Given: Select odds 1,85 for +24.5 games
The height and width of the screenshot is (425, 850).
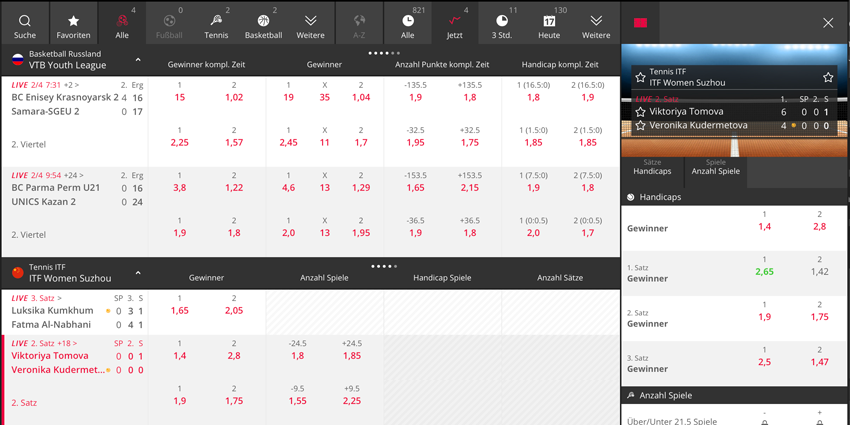Looking at the screenshot, I should (x=352, y=356).
